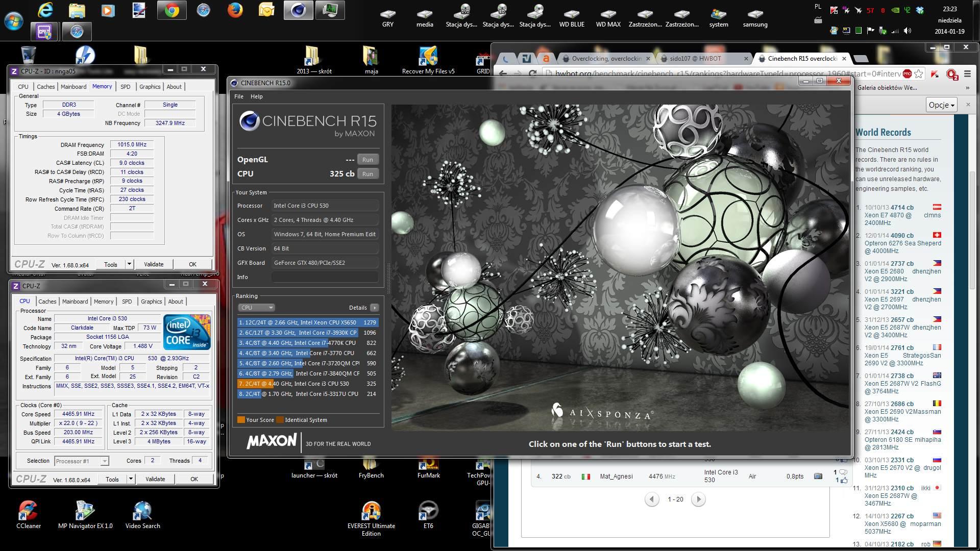
Task: Expand bookmarks overflow chevron
Action: [x=967, y=88]
